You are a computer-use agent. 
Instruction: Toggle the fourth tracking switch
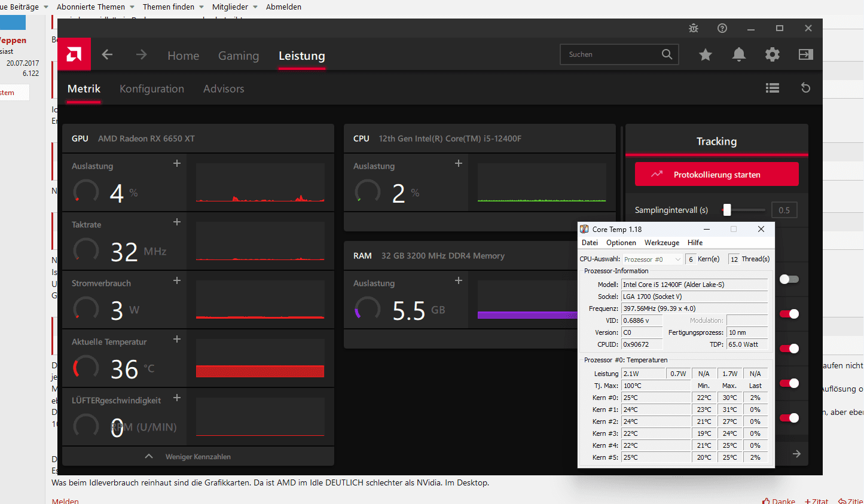tap(789, 383)
